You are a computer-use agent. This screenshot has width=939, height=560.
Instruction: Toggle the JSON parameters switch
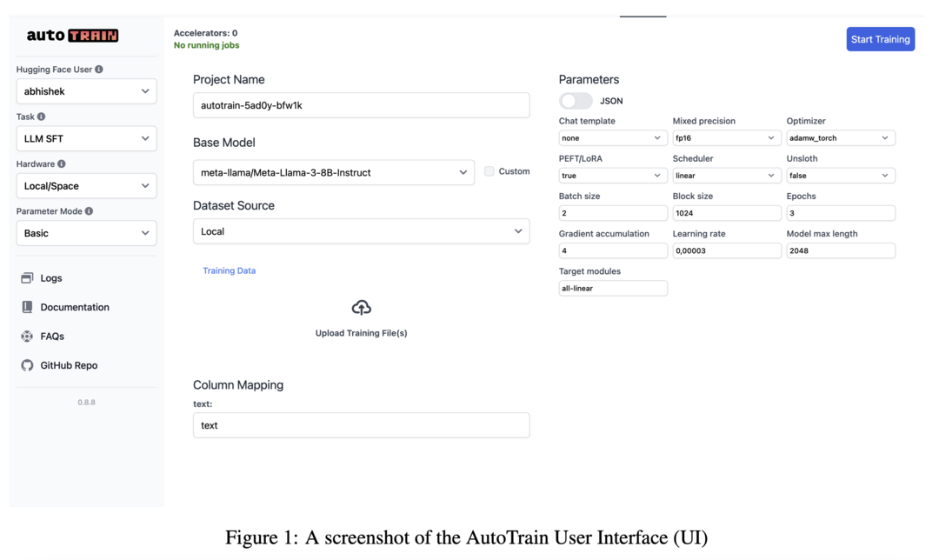tap(576, 101)
